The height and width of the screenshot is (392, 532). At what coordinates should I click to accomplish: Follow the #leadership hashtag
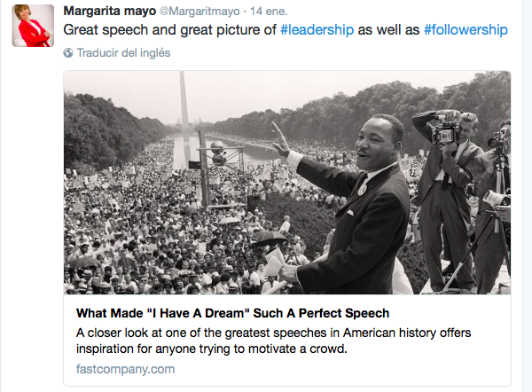pyautogui.click(x=316, y=31)
